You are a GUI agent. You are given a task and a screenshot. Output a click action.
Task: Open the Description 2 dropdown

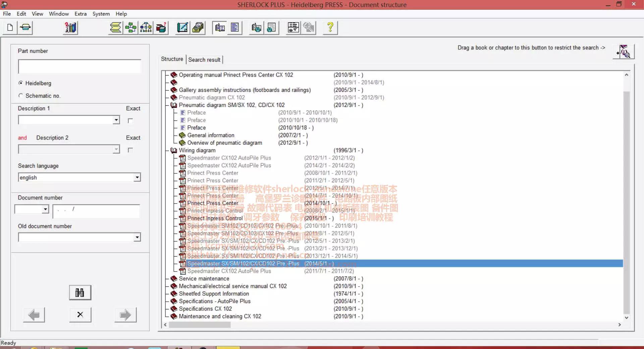click(116, 149)
